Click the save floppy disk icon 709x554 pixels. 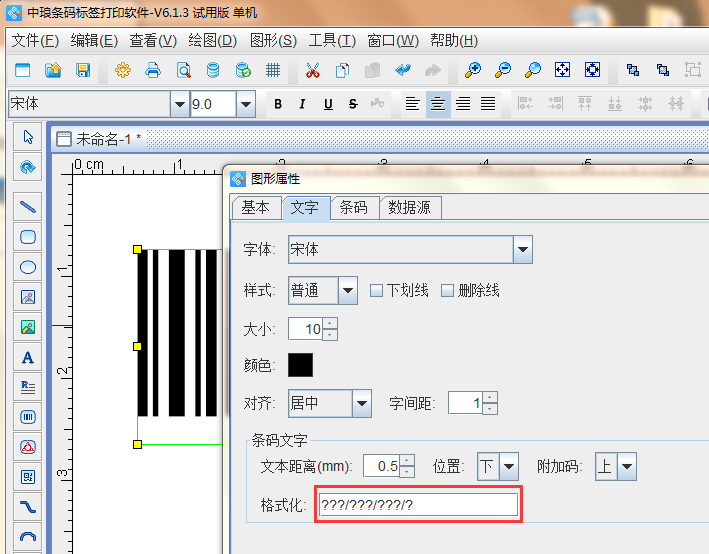[83, 70]
